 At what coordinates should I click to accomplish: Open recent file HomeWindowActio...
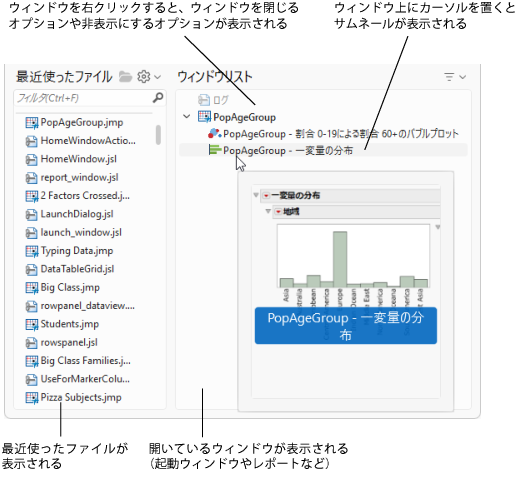[88, 141]
